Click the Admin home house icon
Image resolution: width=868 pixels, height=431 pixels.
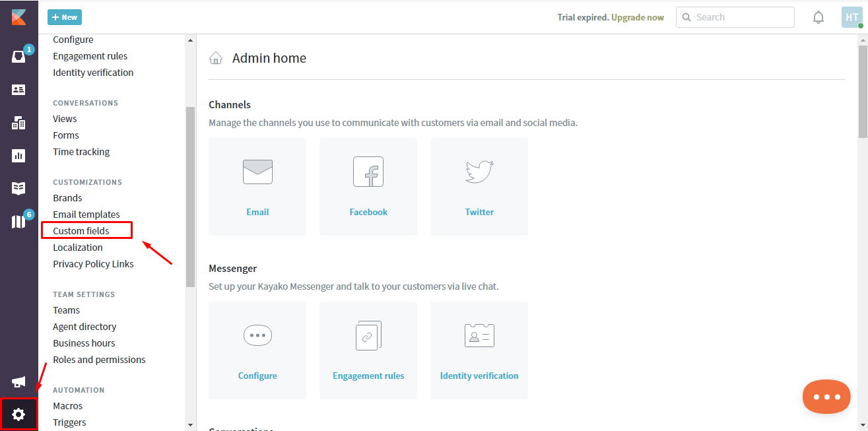pyautogui.click(x=216, y=58)
